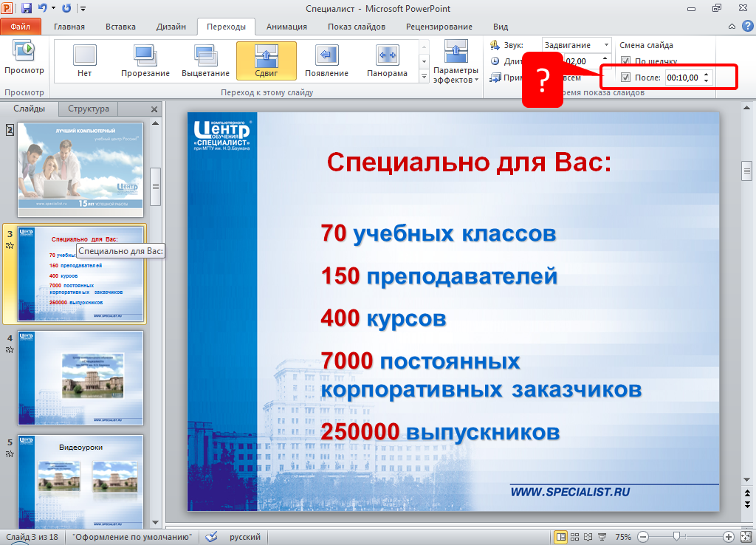This screenshot has width=756, height=545.
Task: Apply the Появление transition
Action: click(x=326, y=60)
